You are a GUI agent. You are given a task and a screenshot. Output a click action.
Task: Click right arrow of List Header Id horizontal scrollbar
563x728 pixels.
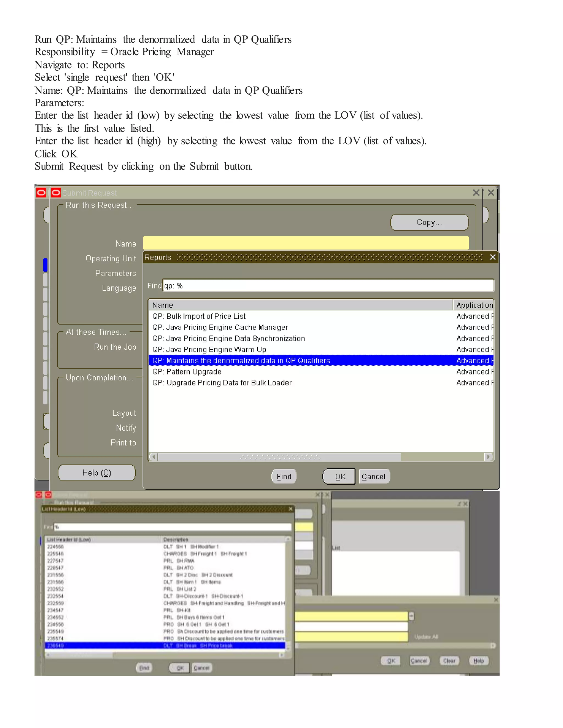point(282,655)
